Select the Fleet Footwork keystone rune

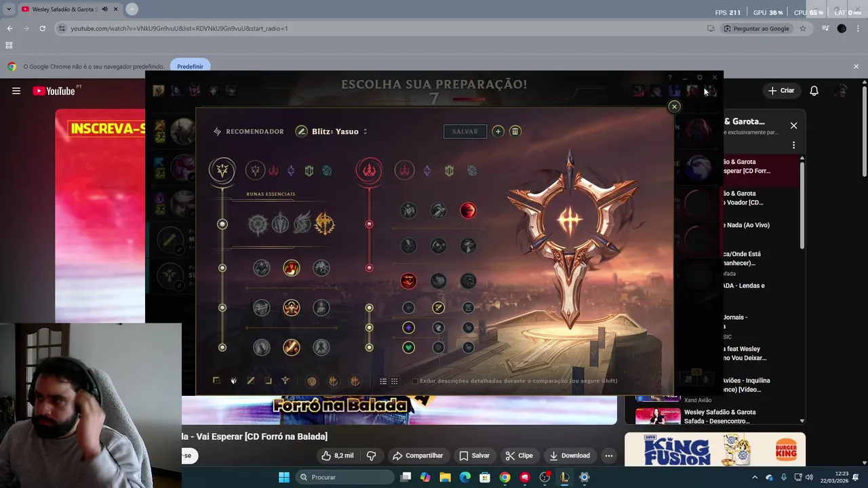302,224
